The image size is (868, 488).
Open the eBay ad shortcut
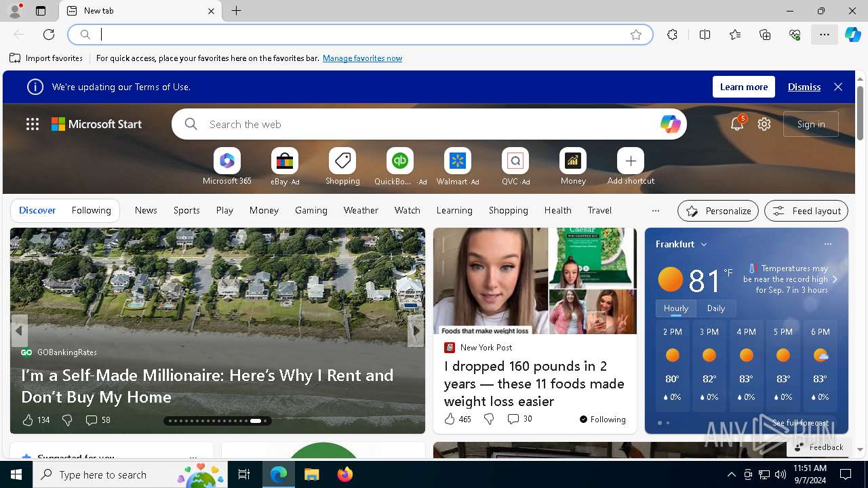(x=285, y=166)
